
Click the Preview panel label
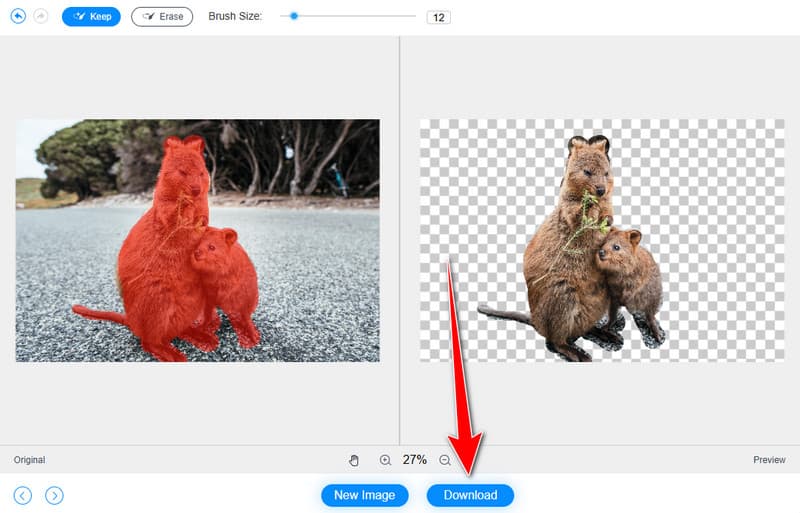tap(769, 460)
